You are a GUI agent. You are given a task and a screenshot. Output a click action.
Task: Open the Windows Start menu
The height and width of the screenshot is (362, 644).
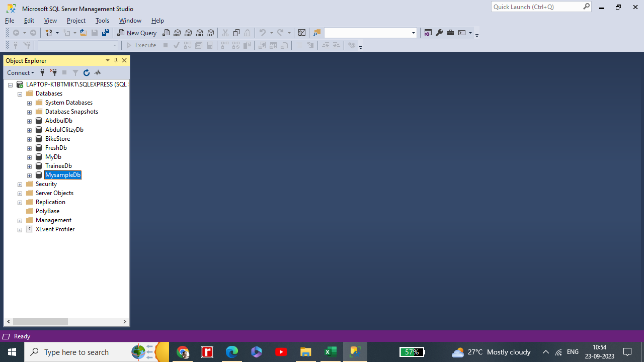[x=12, y=352]
